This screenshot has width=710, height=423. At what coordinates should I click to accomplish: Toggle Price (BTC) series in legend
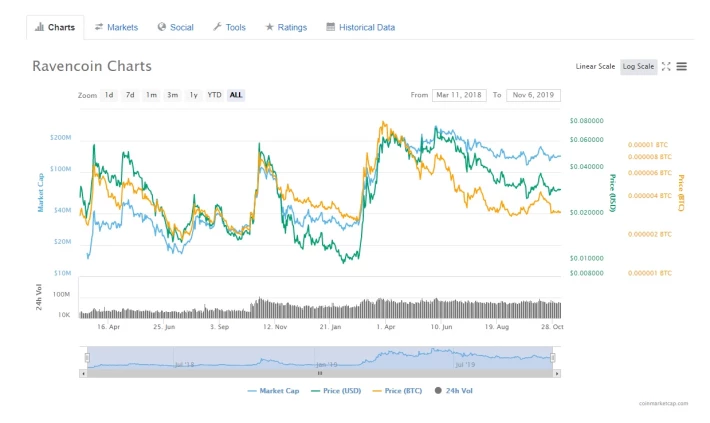397,390
